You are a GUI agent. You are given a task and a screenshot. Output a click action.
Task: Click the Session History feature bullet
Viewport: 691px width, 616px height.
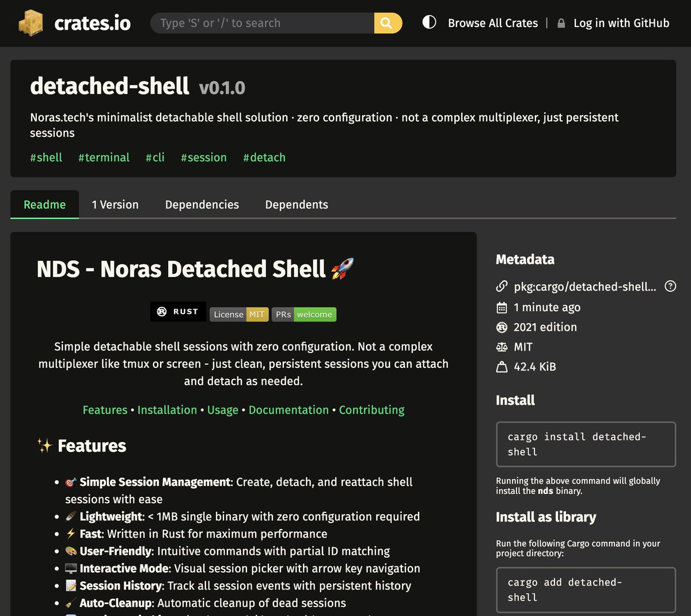(x=238, y=585)
